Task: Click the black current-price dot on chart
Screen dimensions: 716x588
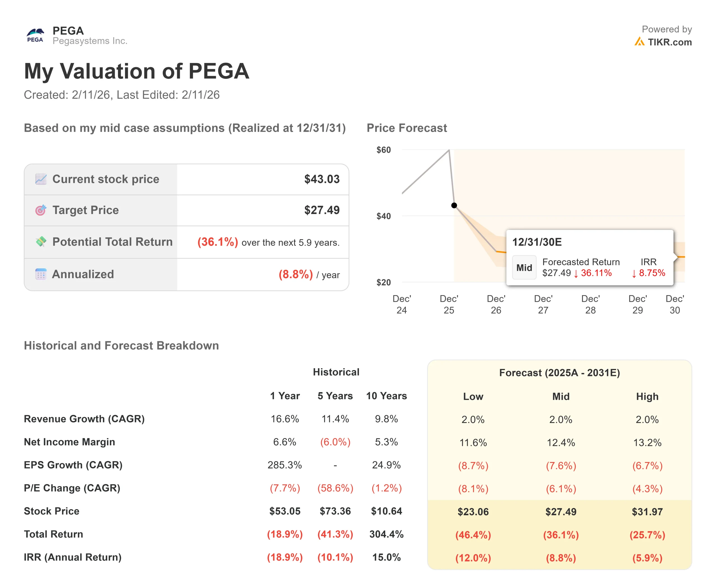Action: (454, 205)
